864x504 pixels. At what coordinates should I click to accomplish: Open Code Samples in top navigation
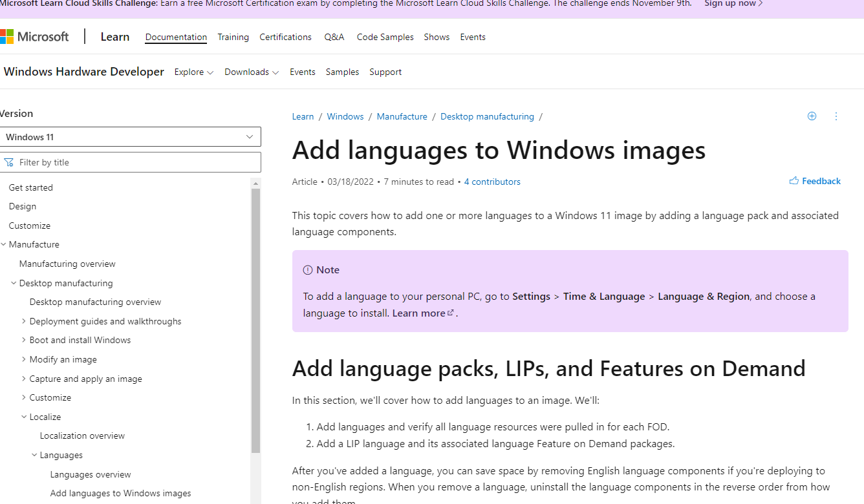point(385,37)
